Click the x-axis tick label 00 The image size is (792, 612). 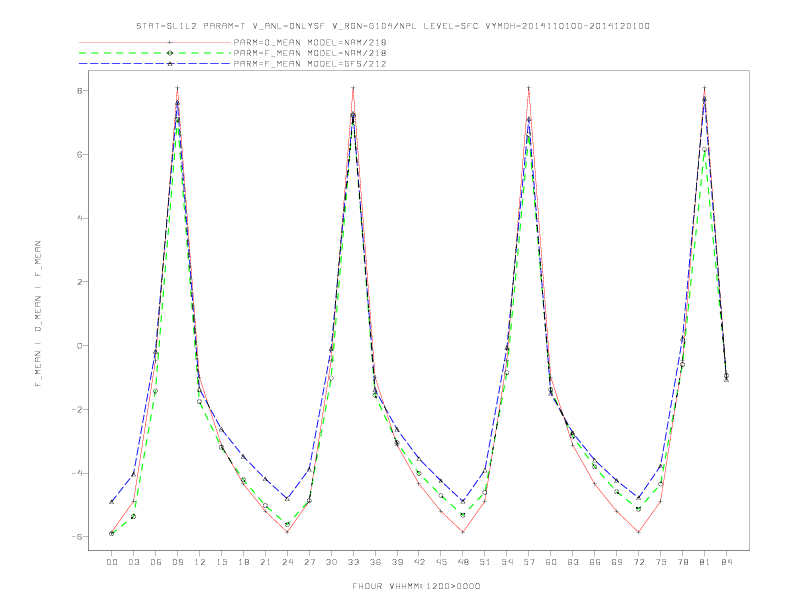pyautogui.click(x=112, y=562)
